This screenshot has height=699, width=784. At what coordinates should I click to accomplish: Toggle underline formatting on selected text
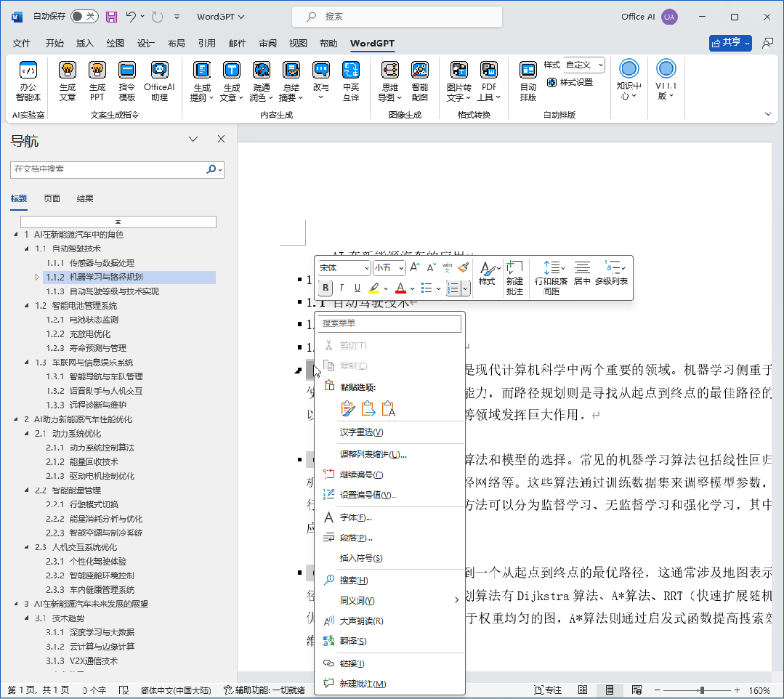(x=357, y=288)
